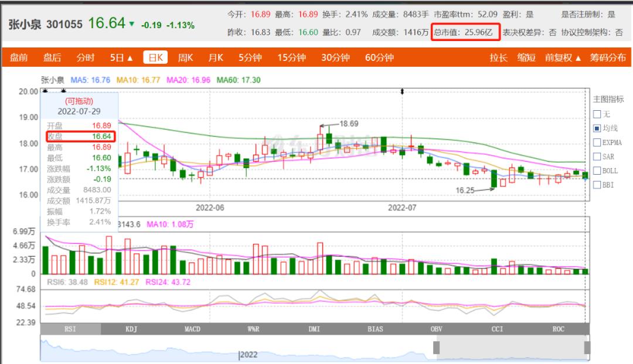Image resolution: width=633 pixels, height=364 pixels.
Task: Enable the BOLL main chart indicator
Action: (597, 171)
